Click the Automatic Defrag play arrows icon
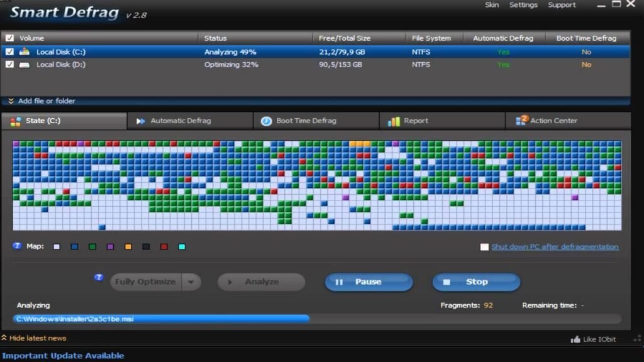 click(x=140, y=121)
